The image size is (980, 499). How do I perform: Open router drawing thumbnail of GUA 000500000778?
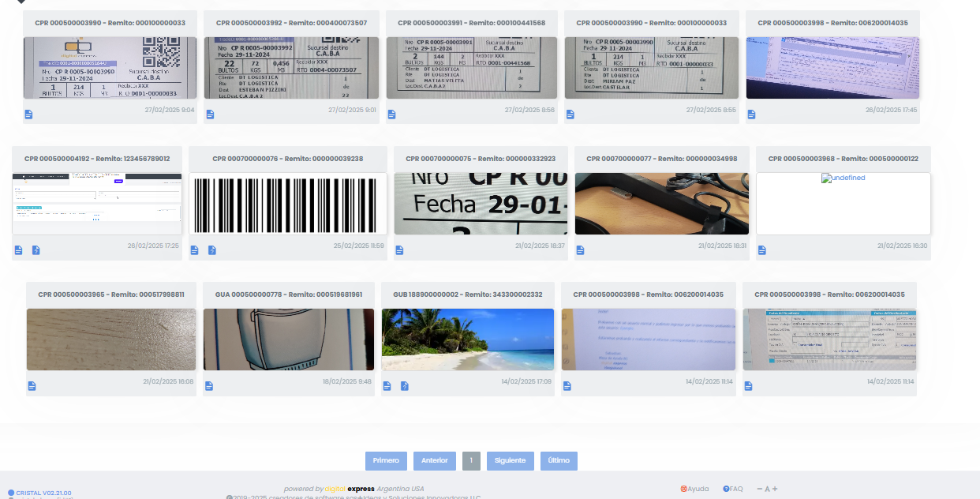click(289, 340)
